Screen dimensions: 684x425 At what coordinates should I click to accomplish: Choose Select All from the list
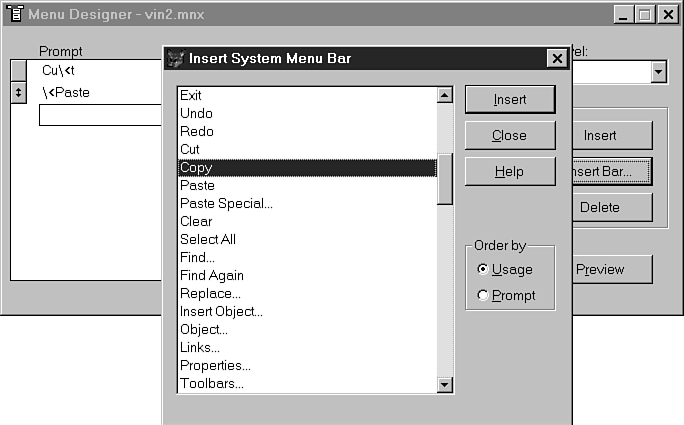207,239
